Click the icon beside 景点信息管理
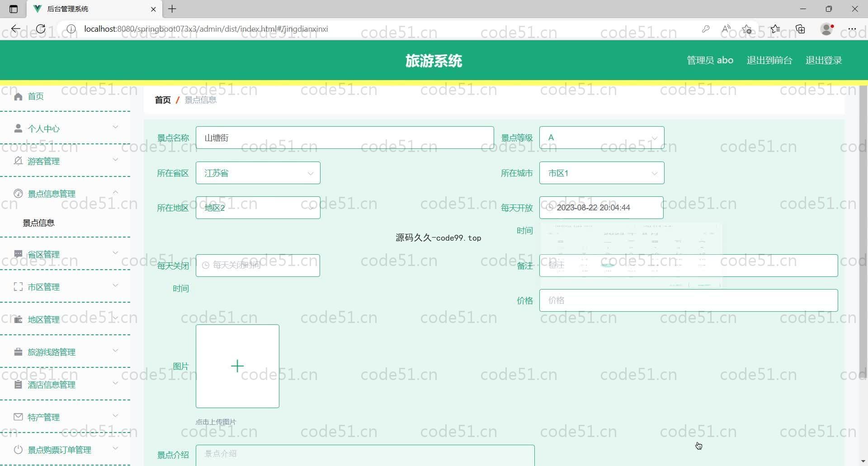 click(x=18, y=194)
